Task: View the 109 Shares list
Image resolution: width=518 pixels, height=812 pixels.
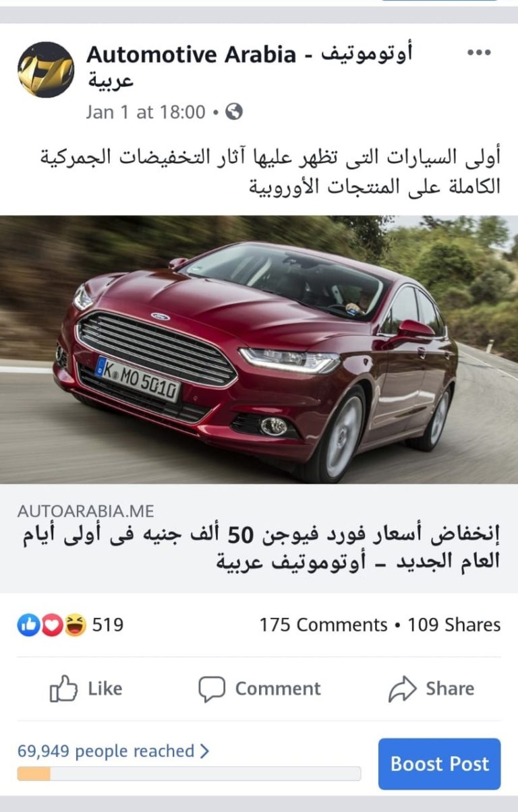Action: pyautogui.click(x=454, y=625)
